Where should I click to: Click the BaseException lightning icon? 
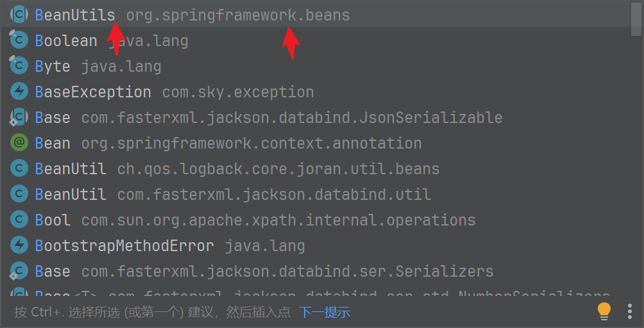pos(19,92)
